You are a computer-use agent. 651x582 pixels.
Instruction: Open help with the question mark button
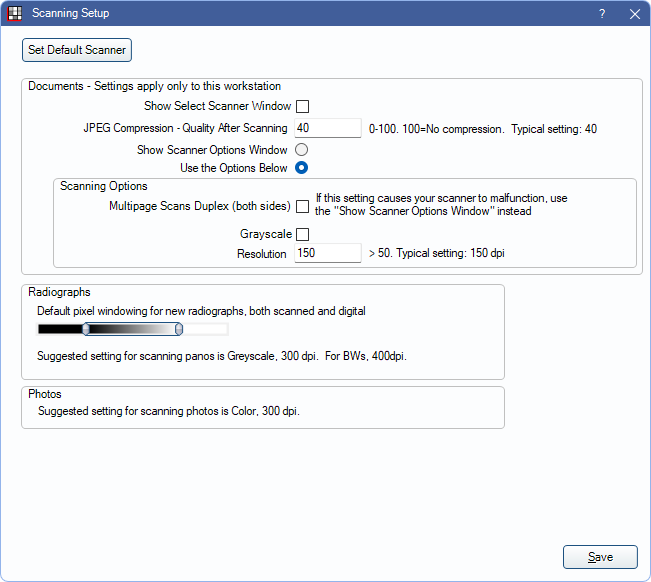click(602, 14)
